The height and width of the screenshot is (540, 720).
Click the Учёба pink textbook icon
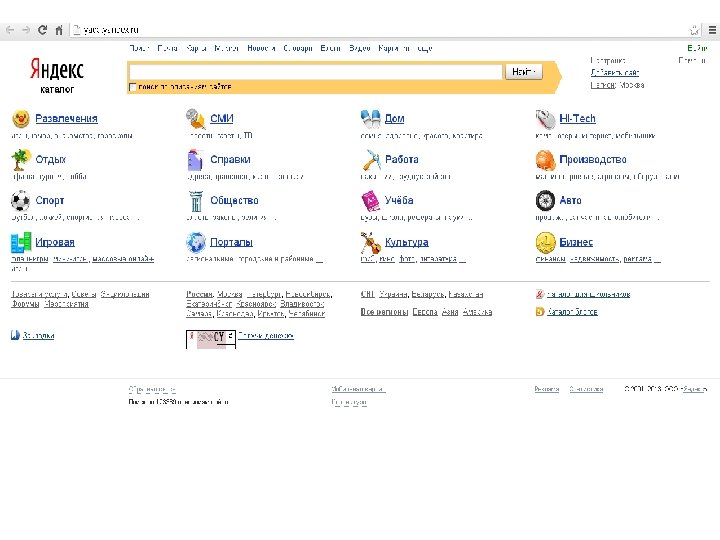click(370, 201)
